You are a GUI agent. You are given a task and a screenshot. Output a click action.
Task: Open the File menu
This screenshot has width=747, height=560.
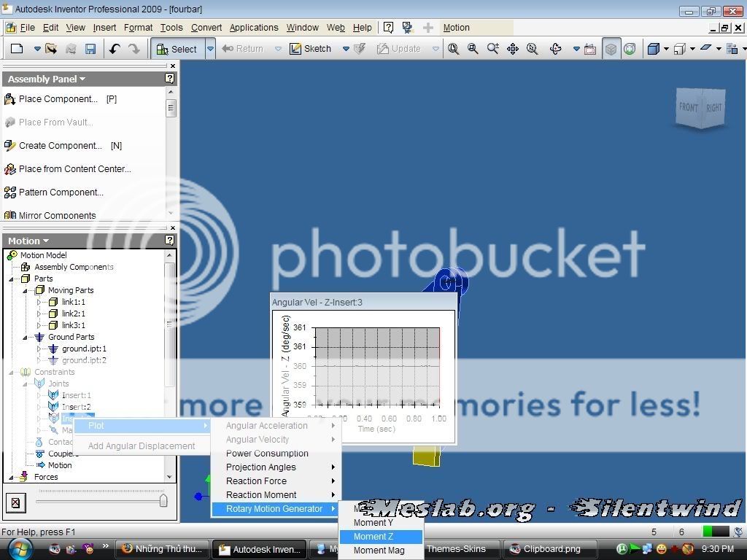click(27, 28)
